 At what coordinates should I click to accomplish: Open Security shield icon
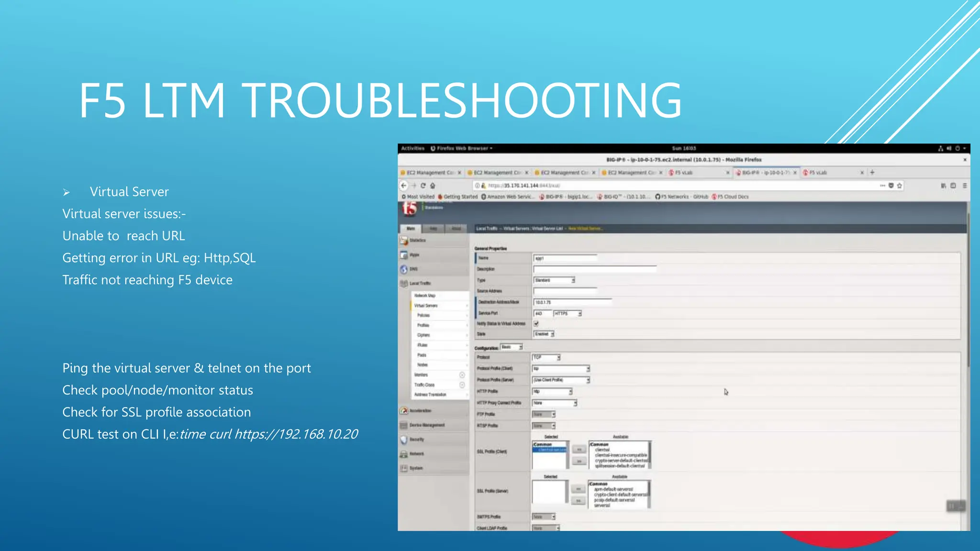point(404,440)
